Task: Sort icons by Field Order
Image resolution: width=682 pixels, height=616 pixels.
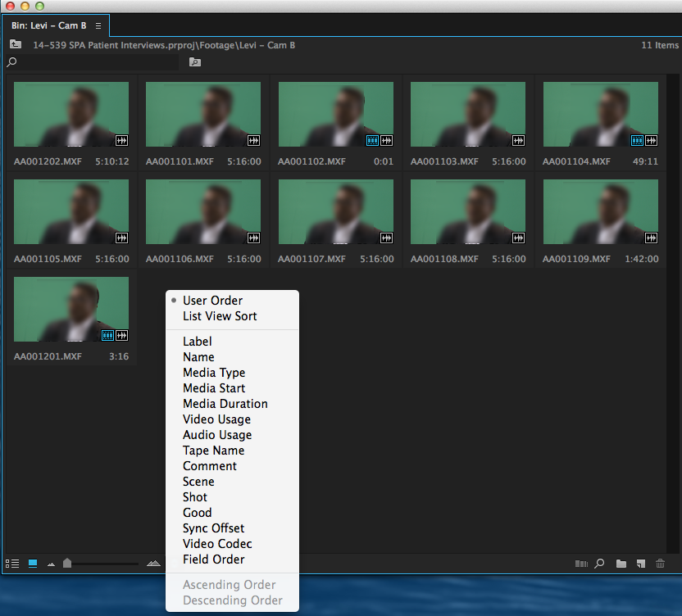Action: coord(232,559)
